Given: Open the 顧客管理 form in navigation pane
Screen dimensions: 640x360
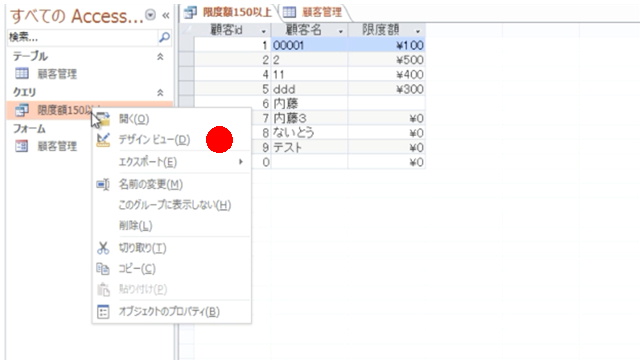Looking at the screenshot, I should [57, 146].
